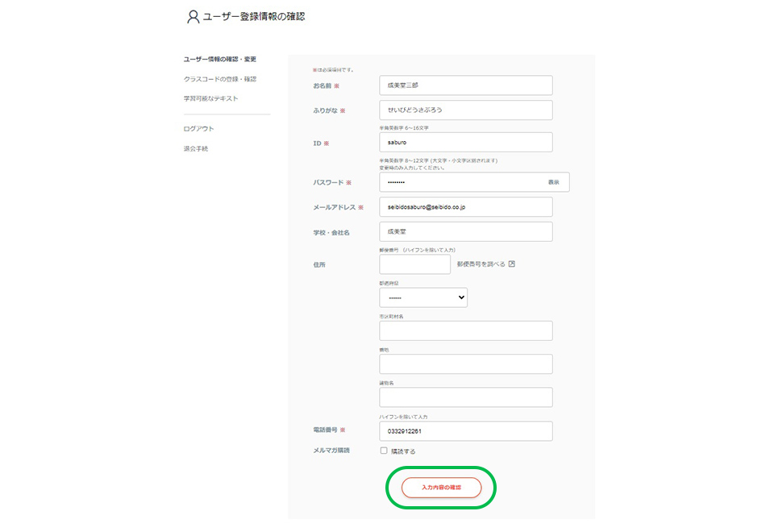Open the 都道府県 prefecture dropdown
This screenshot has width=774, height=532.
pos(422,297)
